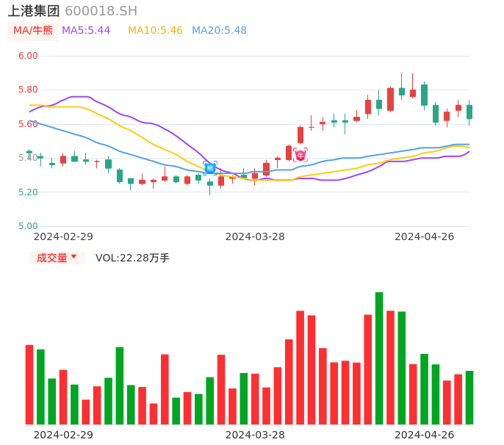The width and height of the screenshot is (504, 445).
Task: Click 2024-04-26 date under price chart
Action: 425,236
